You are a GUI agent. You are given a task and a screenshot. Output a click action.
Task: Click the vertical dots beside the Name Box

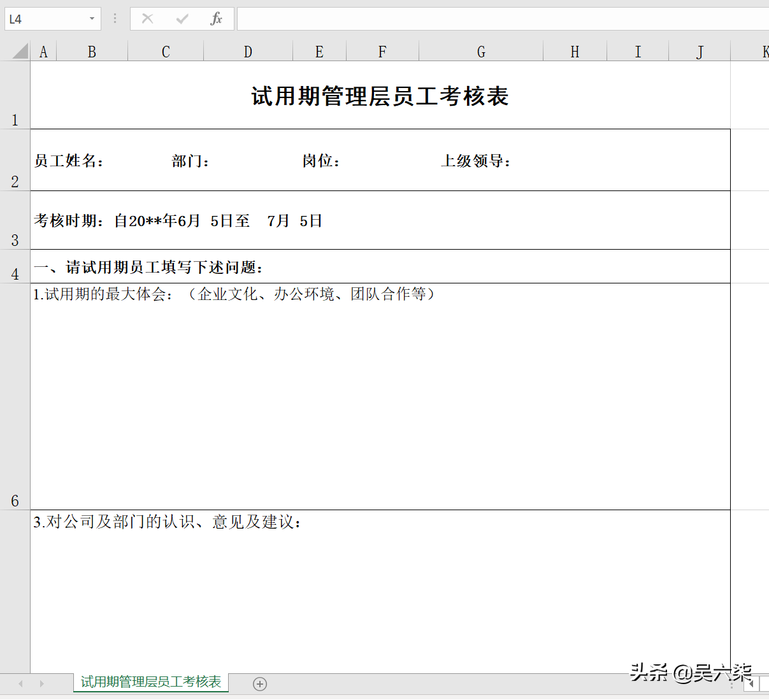pyautogui.click(x=114, y=18)
